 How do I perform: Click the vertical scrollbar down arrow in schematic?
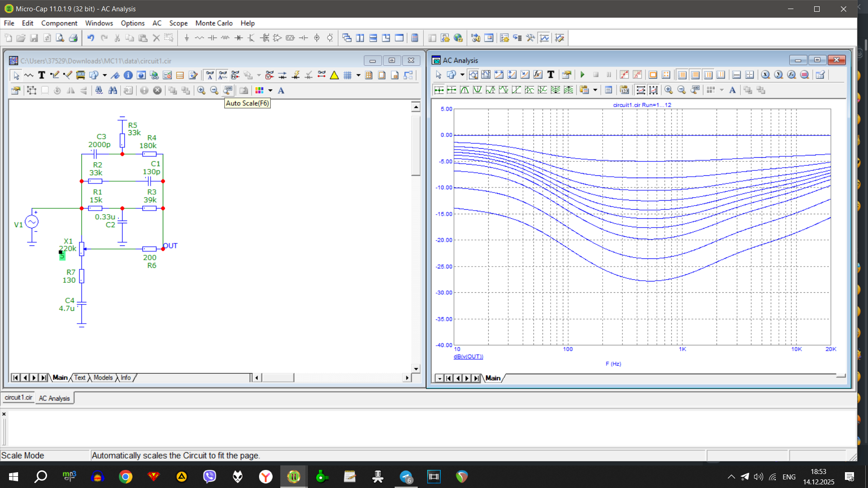(x=415, y=369)
